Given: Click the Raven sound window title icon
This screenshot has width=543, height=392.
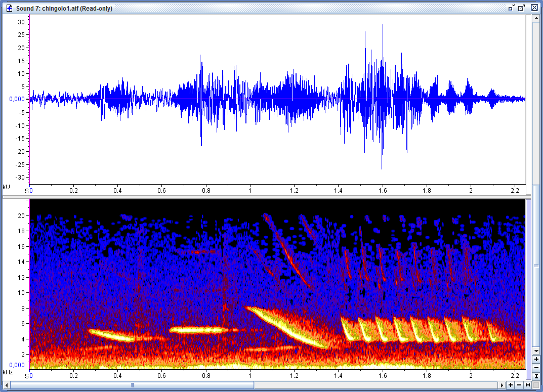Looking at the screenshot, I should tap(9, 8).
